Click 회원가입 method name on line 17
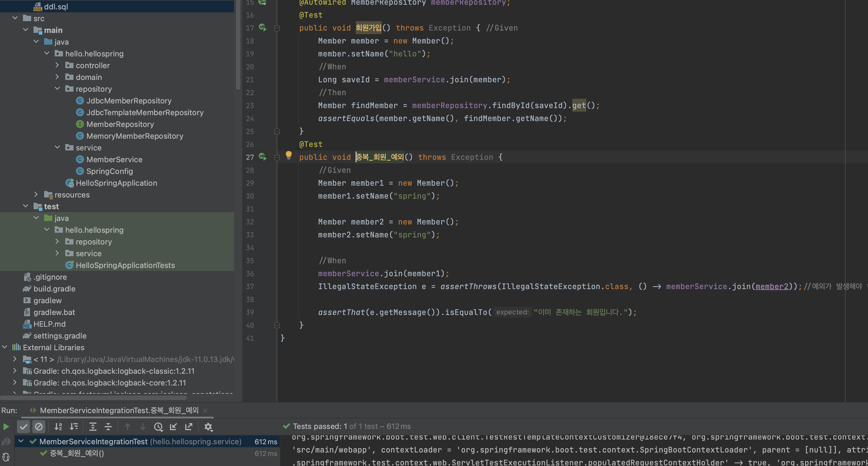 click(369, 28)
